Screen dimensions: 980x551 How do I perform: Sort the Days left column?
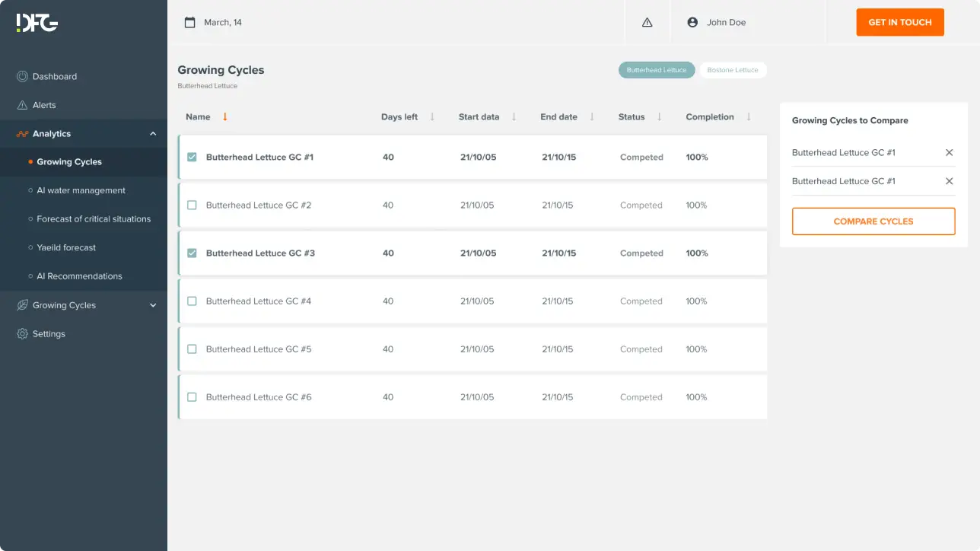pos(432,117)
